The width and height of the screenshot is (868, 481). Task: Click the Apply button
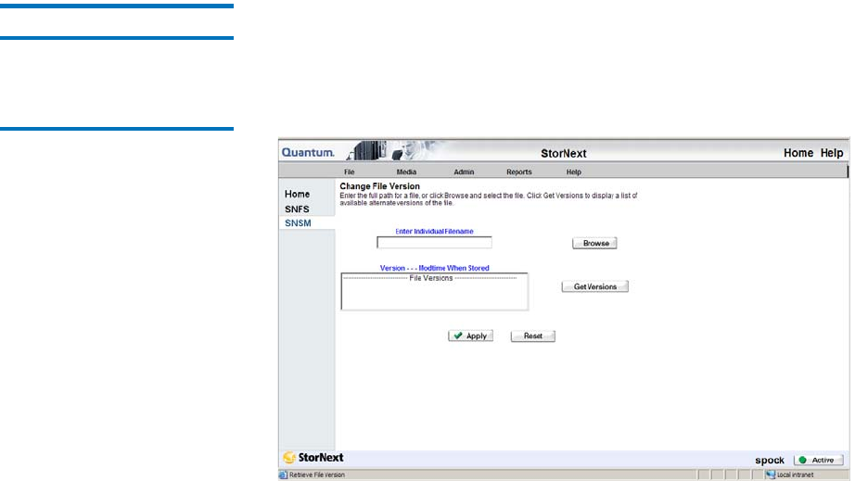click(470, 336)
